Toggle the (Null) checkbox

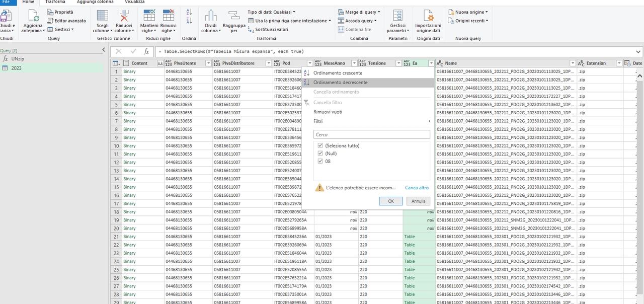[x=320, y=154]
